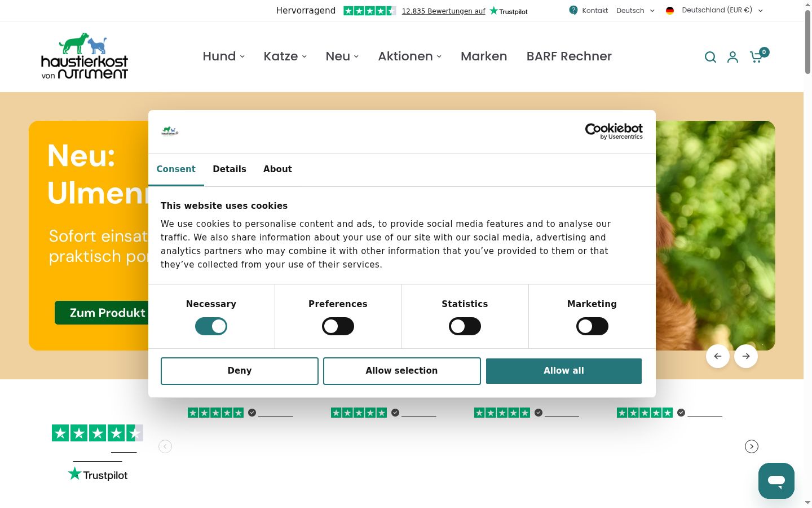The image size is (812, 508).
Task: Switch to the Details tab
Action: [230, 169]
